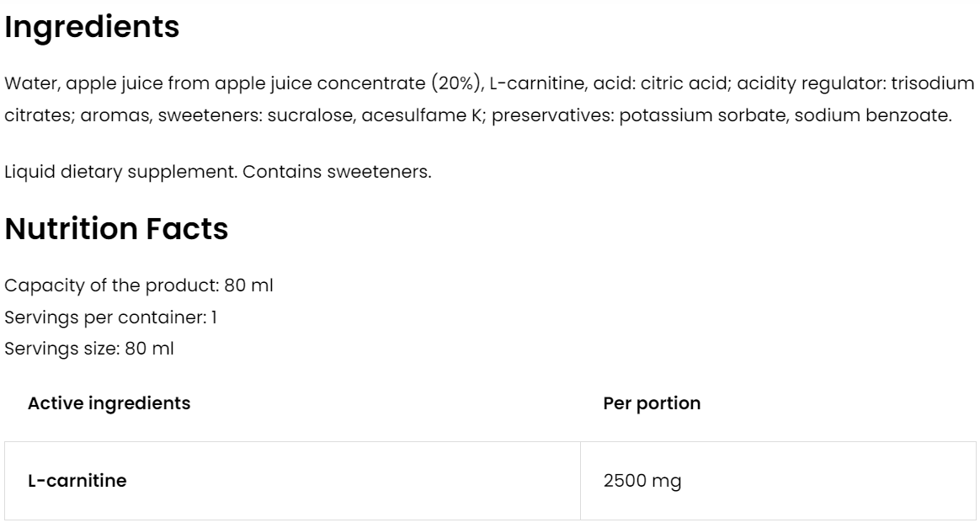Click the Servings size line

89,349
